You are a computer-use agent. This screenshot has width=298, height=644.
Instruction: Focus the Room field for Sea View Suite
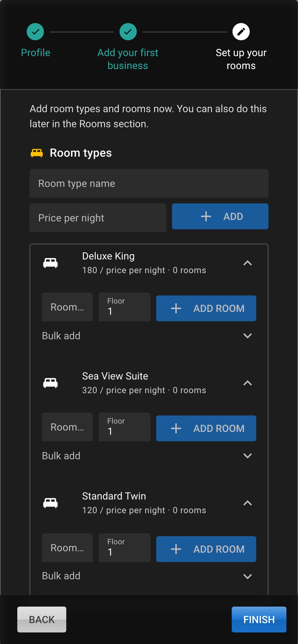click(67, 427)
